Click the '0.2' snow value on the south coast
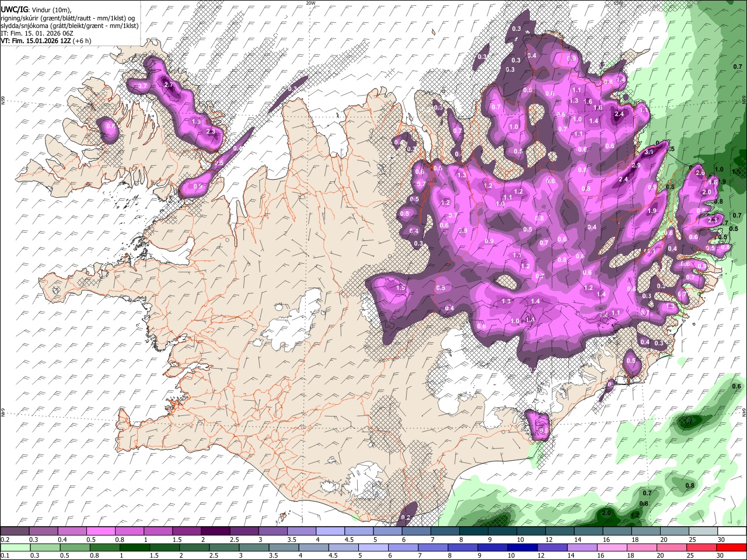 coord(406,517)
